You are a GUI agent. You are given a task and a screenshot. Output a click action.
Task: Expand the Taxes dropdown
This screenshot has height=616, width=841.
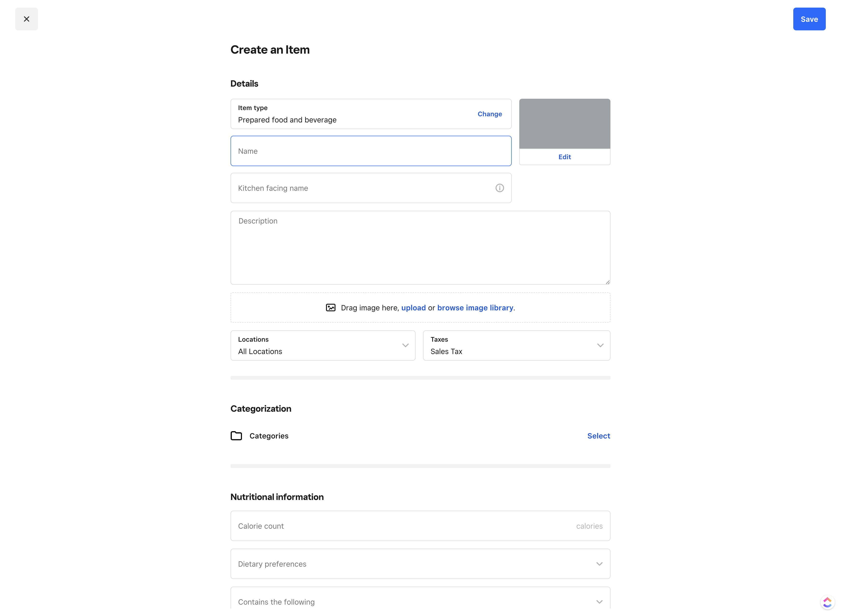(x=516, y=345)
